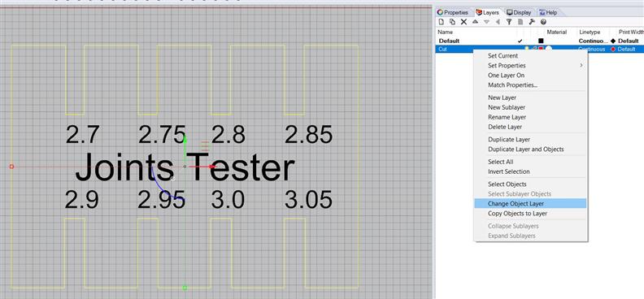Click the 2.75 label in viewport
The width and height of the screenshot is (644, 299).
162,135
